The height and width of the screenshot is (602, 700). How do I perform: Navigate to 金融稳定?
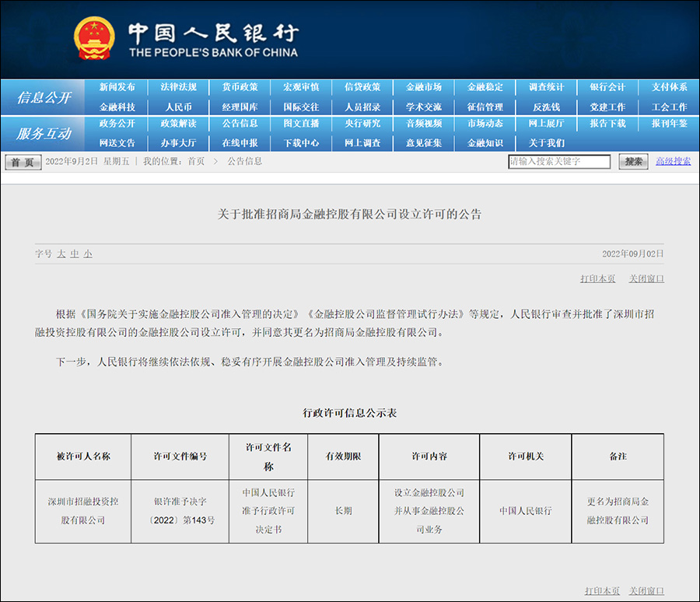[x=485, y=87]
